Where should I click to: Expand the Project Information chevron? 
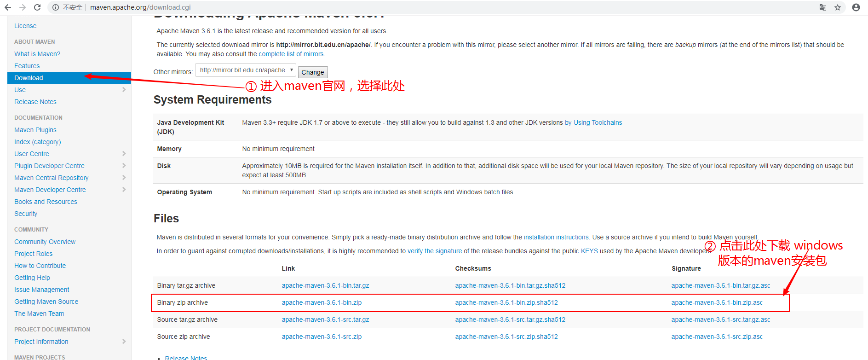tap(124, 342)
